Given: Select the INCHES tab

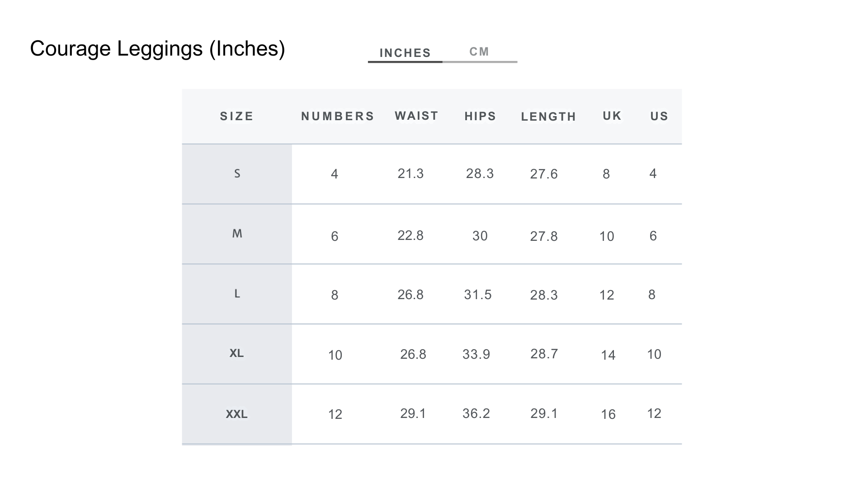Looking at the screenshot, I should (x=405, y=53).
